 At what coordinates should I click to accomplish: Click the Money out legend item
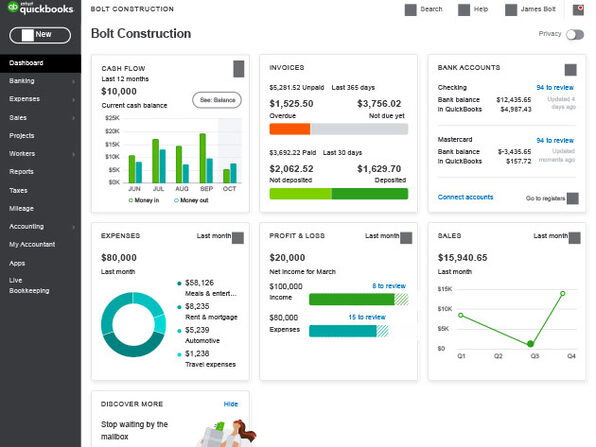coord(191,200)
